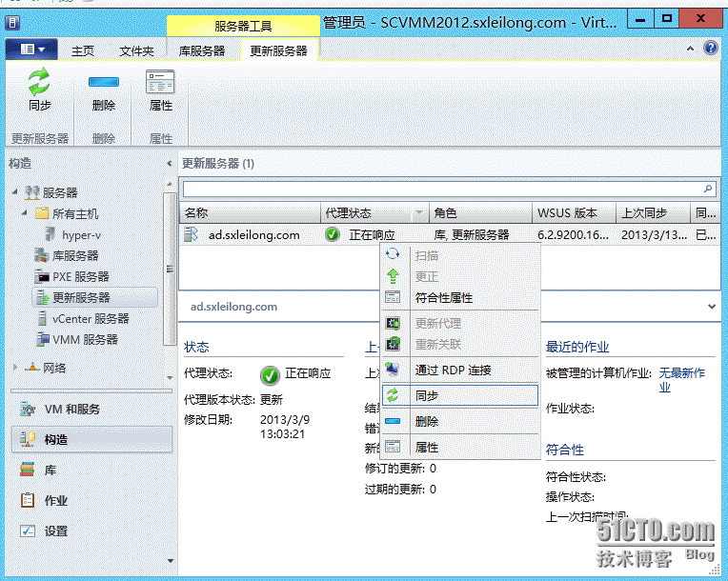Collapse the 所有主机 tree node

24,212
